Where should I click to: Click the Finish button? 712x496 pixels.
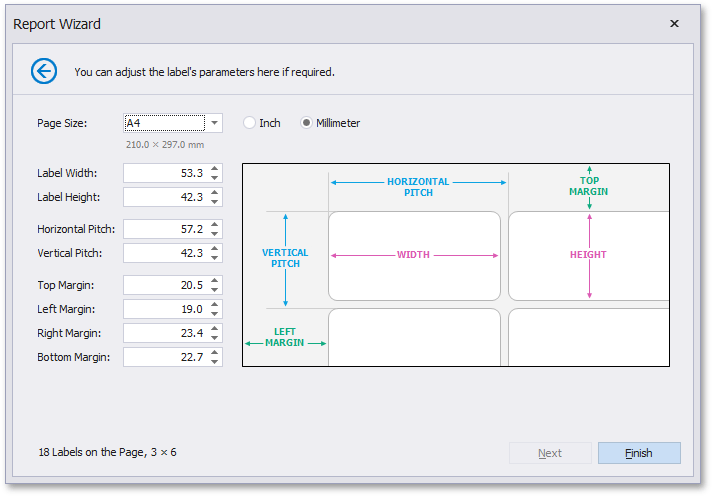[639, 453]
